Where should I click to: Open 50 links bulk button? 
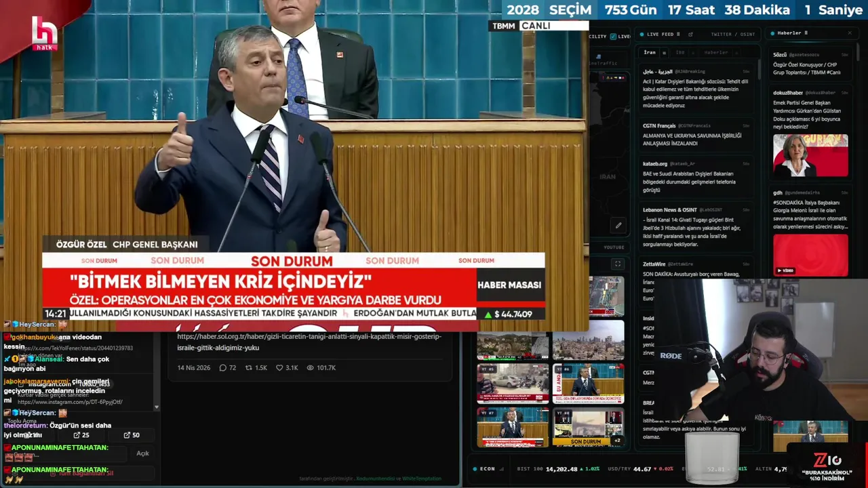coord(132,435)
